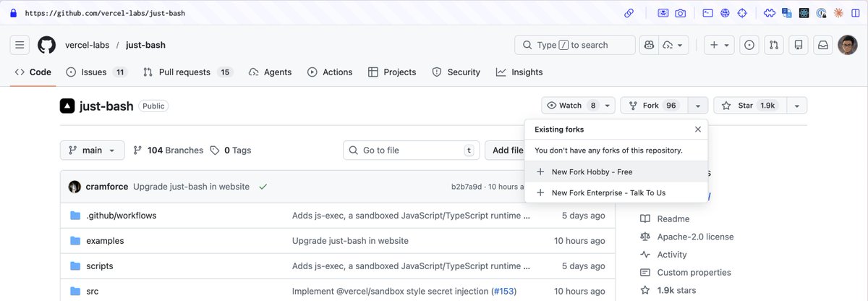View the 0 Tags link

[x=231, y=150]
